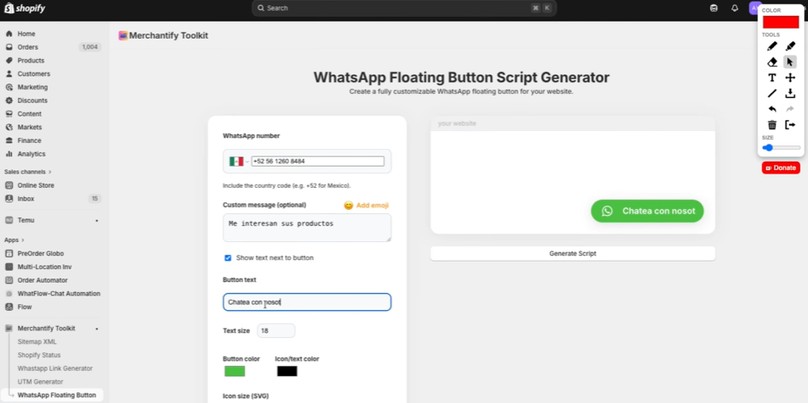Click the store icon beside the bell

click(x=714, y=8)
